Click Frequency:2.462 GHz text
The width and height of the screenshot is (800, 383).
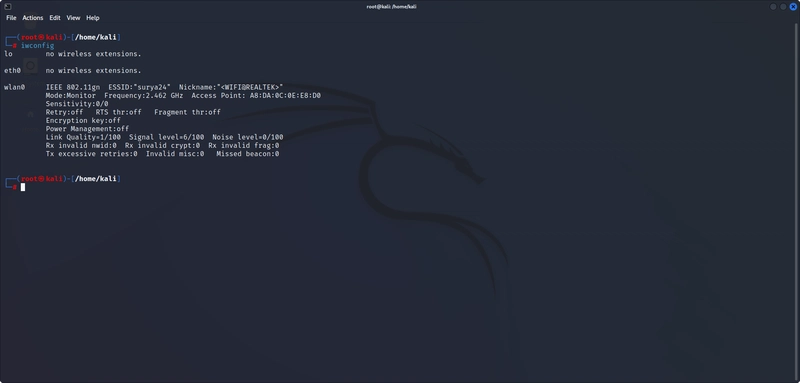click(143, 95)
